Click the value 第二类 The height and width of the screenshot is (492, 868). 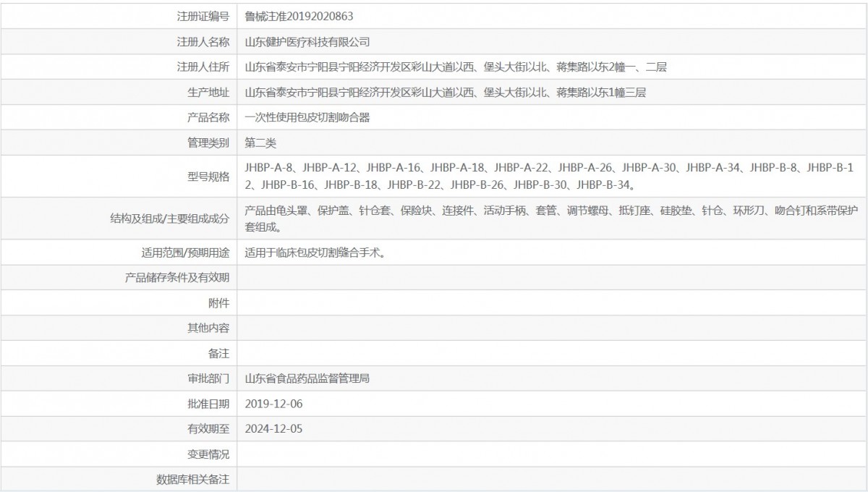pyautogui.click(x=260, y=143)
